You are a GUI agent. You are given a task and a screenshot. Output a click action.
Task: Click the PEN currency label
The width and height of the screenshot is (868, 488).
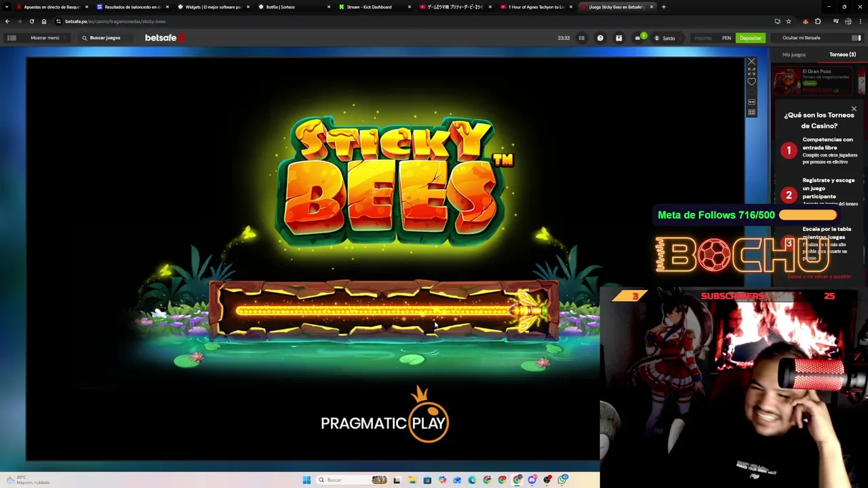coord(726,38)
